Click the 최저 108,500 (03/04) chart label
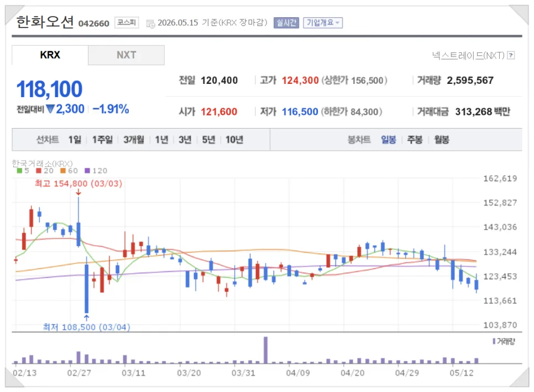This screenshot has height=392, width=534. (x=86, y=327)
